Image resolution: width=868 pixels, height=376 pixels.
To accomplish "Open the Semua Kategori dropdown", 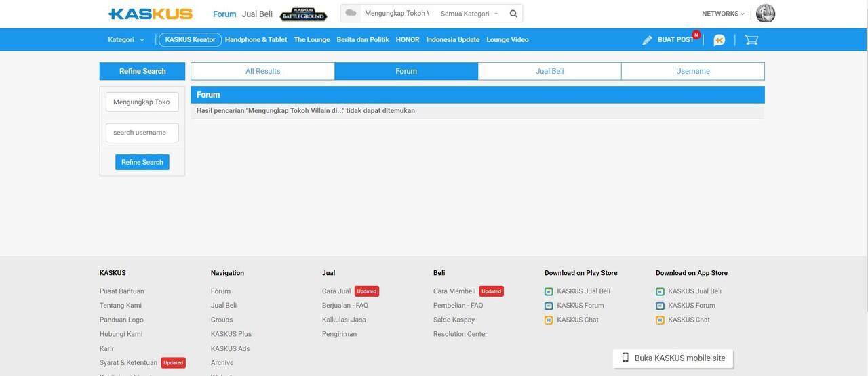I will (469, 14).
